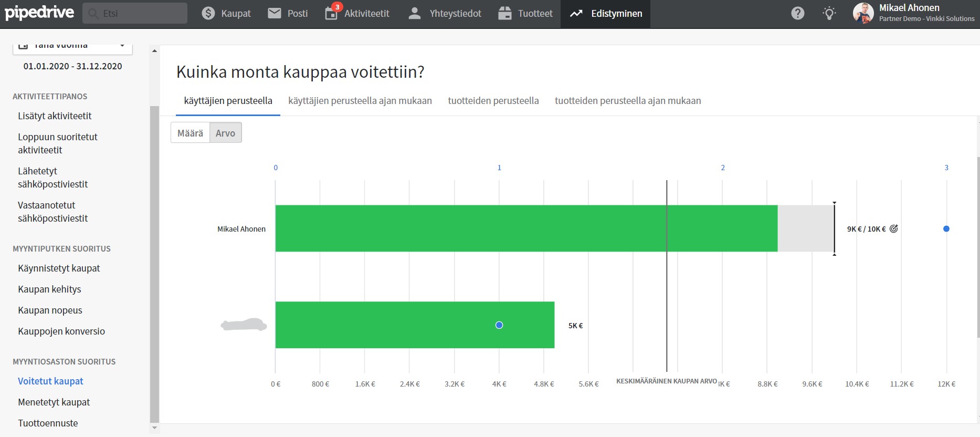
Task: Open Lähetetyt sähköpostiviestit report
Action: (x=52, y=178)
